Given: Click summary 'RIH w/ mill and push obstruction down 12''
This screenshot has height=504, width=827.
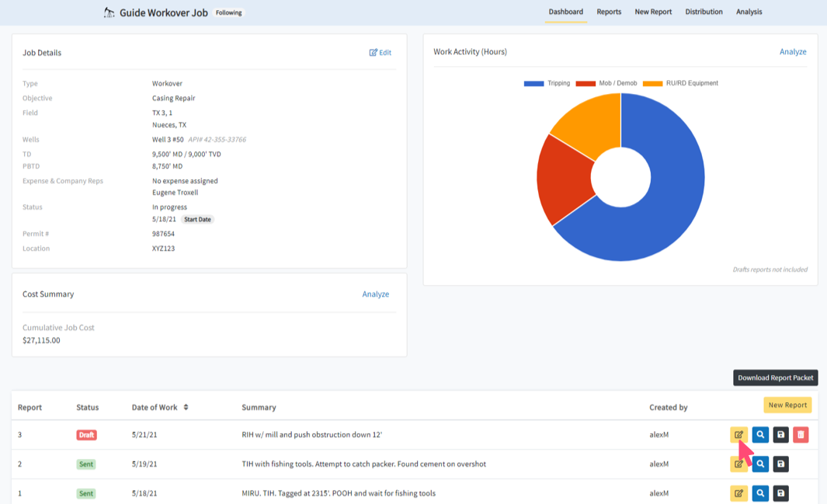Looking at the screenshot, I should tap(311, 434).
